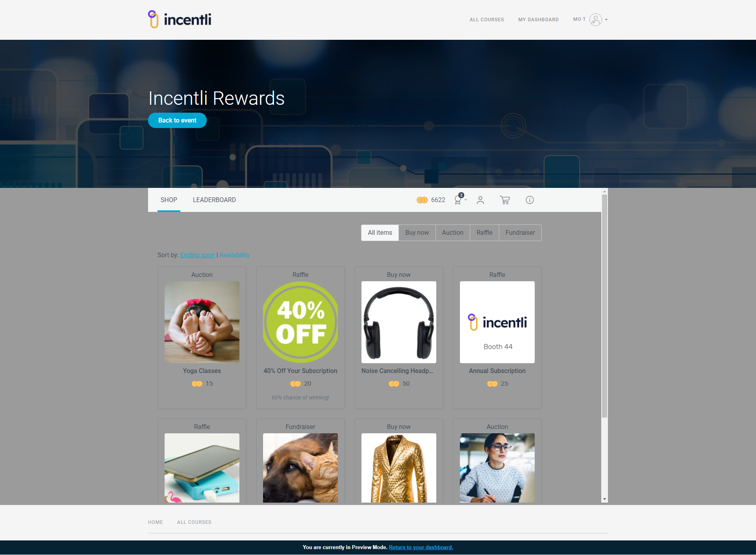Open ALL COURSES in top navigation
756x555 pixels.
tap(486, 20)
